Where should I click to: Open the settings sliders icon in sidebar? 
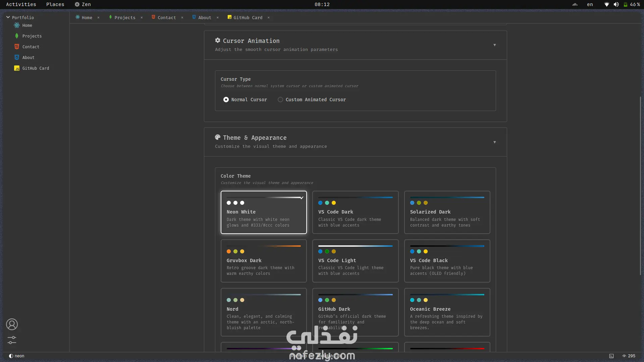(12, 340)
